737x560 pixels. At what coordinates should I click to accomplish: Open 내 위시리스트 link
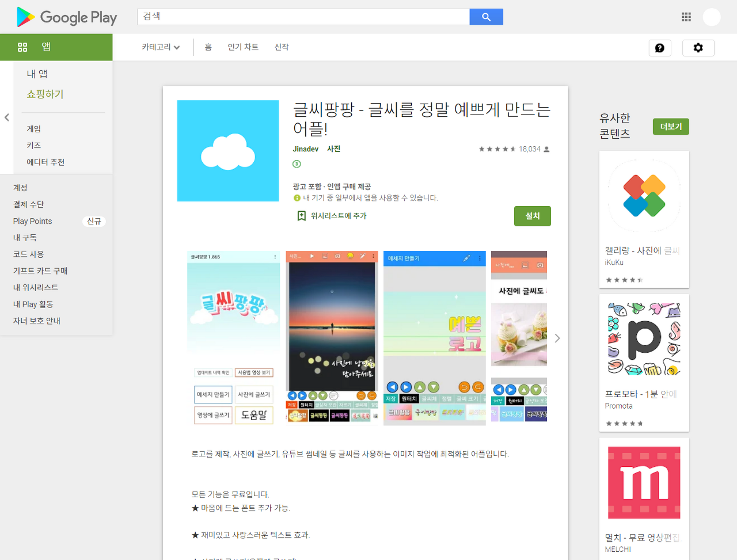[x=36, y=288]
